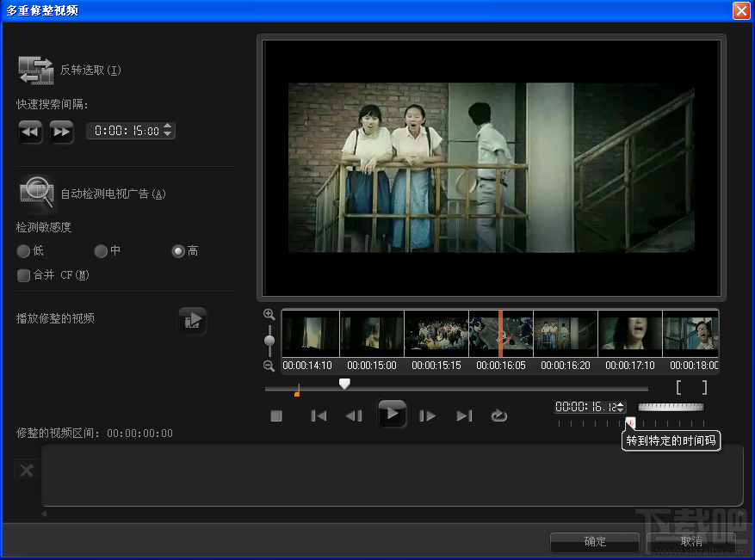Toggle the repeat/loop playback icon
This screenshot has width=755, height=560.
pos(499,416)
